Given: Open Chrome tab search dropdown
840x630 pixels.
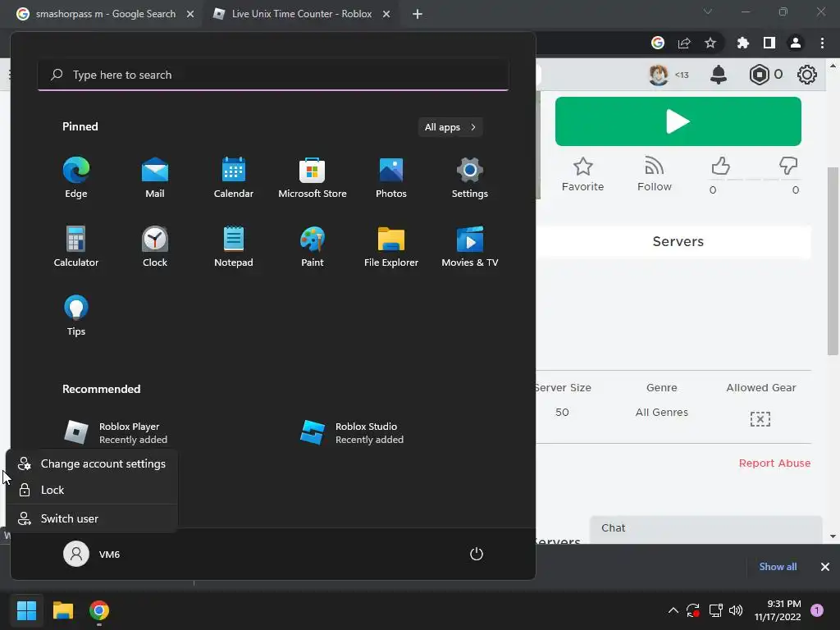Looking at the screenshot, I should click(708, 11).
